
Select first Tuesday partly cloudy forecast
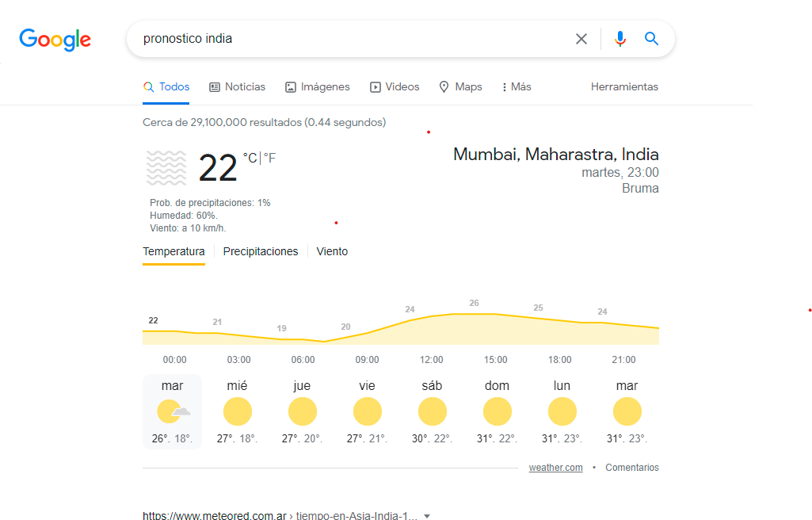173,411
